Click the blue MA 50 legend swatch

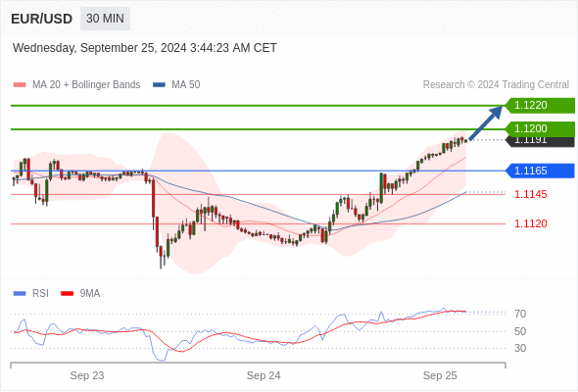coord(159,85)
